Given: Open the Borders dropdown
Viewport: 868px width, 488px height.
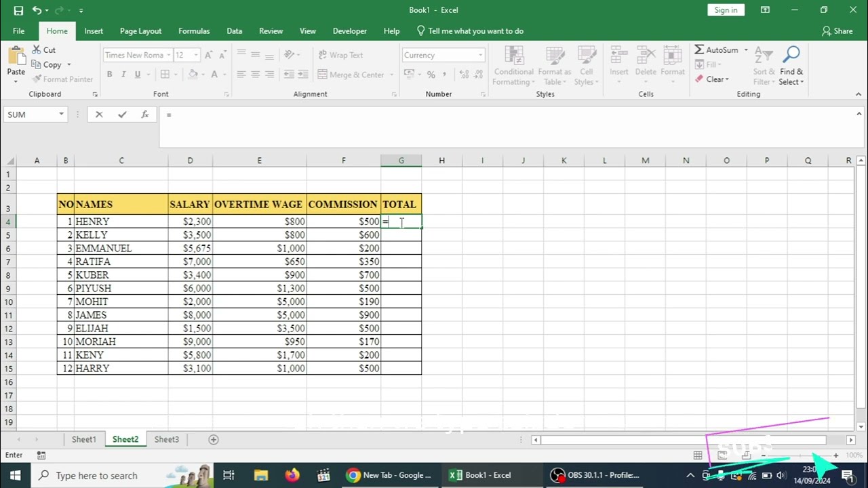Looking at the screenshot, I should coord(177,75).
